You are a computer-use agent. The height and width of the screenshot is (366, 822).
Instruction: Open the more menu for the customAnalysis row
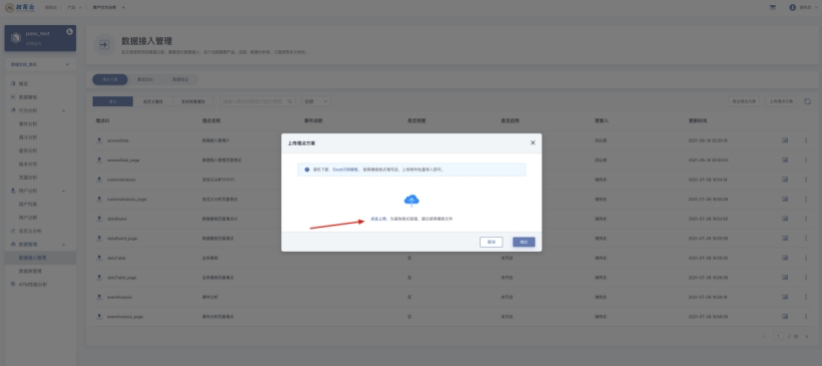tap(806, 179)
